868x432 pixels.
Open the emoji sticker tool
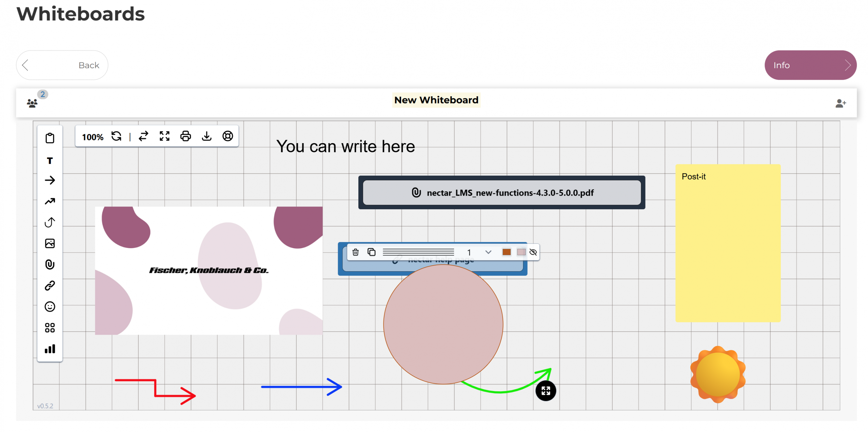(50, 307)
